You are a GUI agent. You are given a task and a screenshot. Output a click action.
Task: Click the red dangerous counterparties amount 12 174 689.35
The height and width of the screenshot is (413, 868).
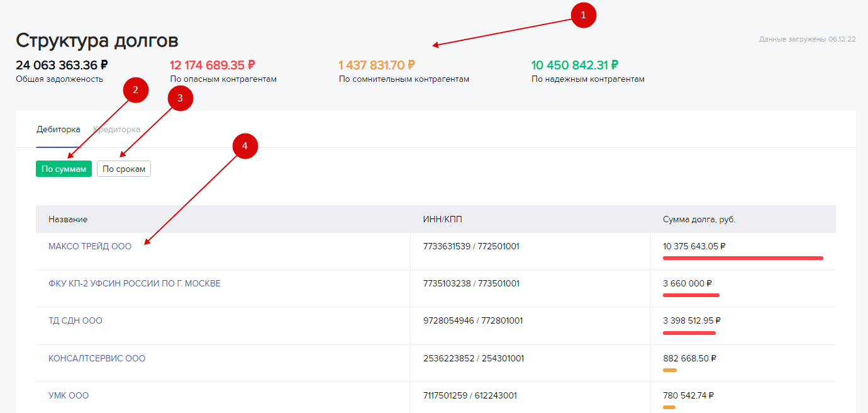tap(212, 65)
